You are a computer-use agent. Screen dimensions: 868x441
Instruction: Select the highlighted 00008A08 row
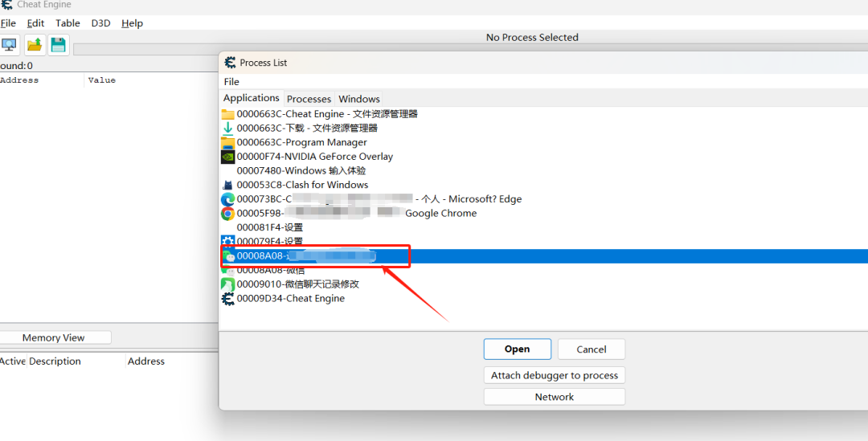(543, 256)
